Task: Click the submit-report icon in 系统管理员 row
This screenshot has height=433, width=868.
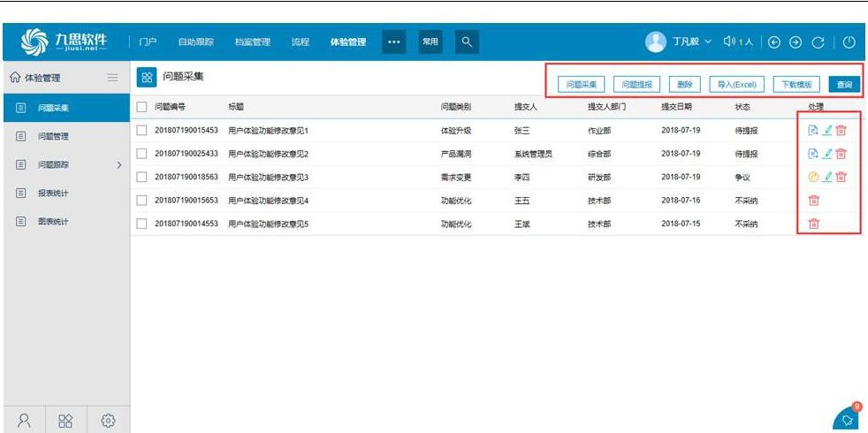Action: pos(813,154)
